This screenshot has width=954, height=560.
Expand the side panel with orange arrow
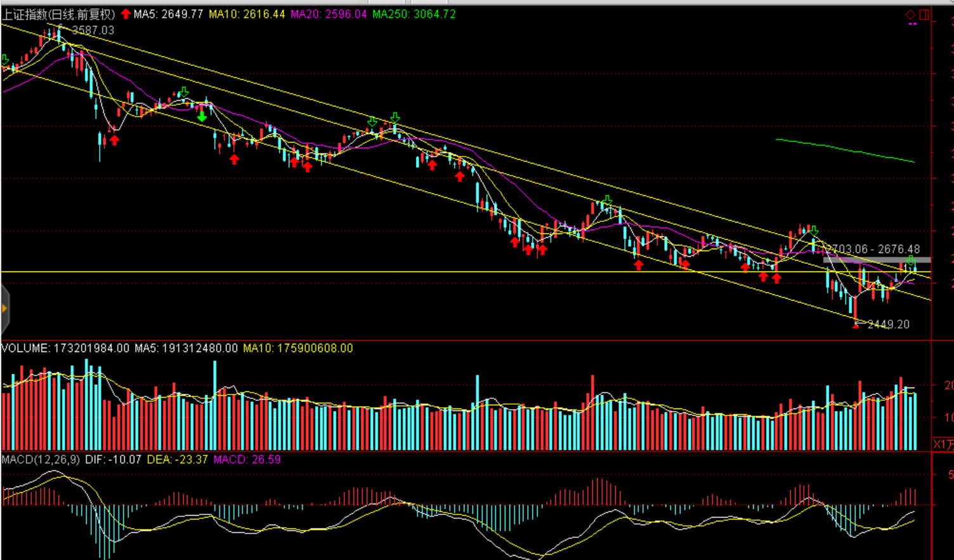click(x=4, y=308)
